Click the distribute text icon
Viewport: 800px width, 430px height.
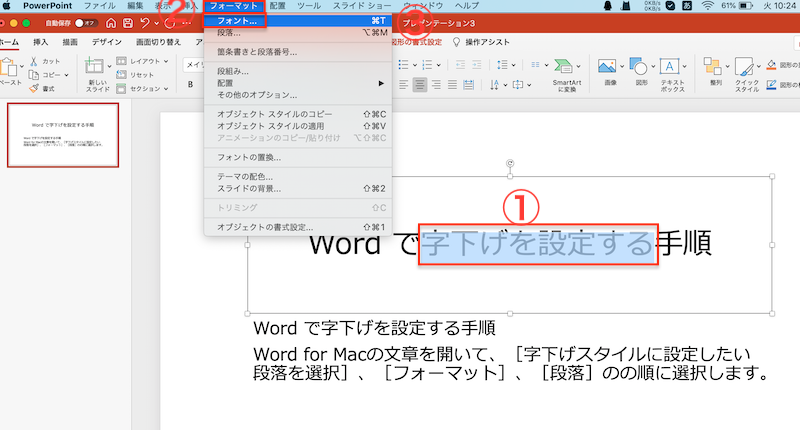click(x=469, y=85)
